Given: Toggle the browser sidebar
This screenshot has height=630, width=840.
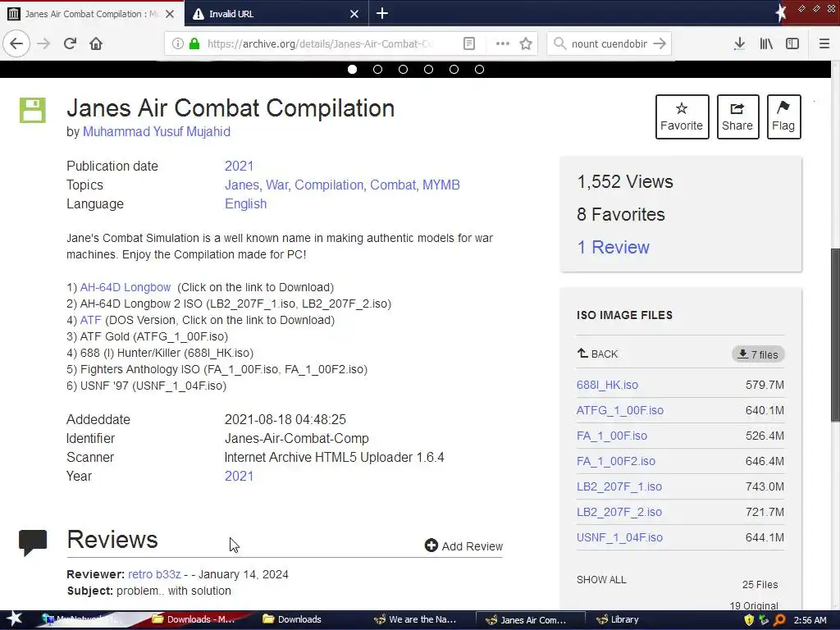Looking at the screenshot, I should pos(792,43).
